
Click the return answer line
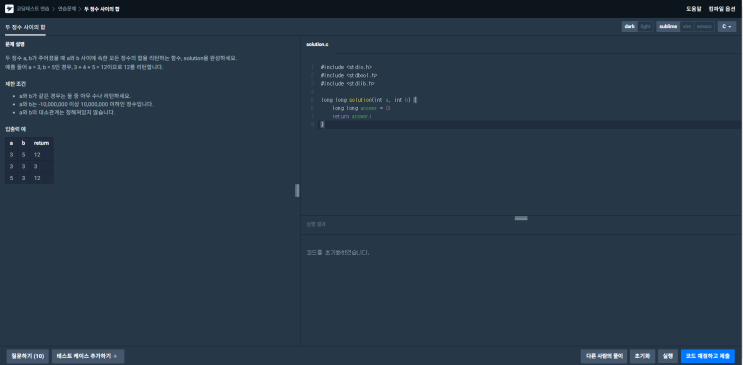pos(352,116)
